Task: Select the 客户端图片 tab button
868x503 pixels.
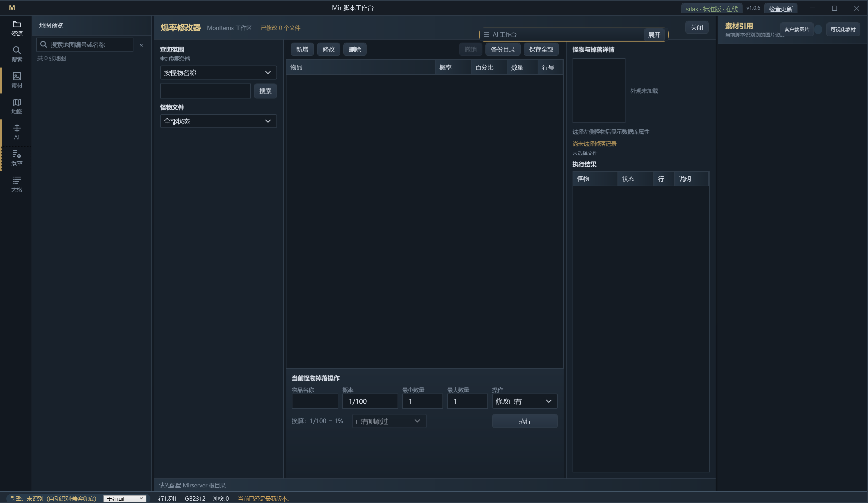Action: [796, 29]
